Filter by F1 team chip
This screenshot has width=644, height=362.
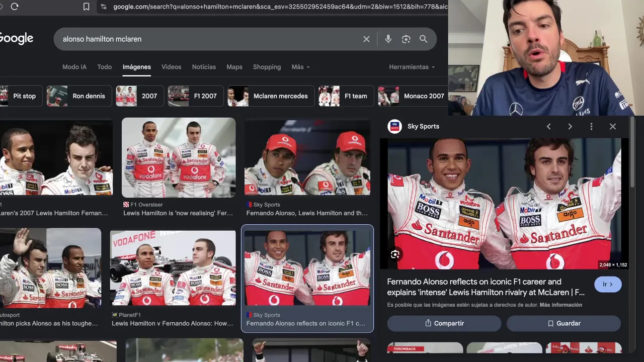[x=346, y=96]
